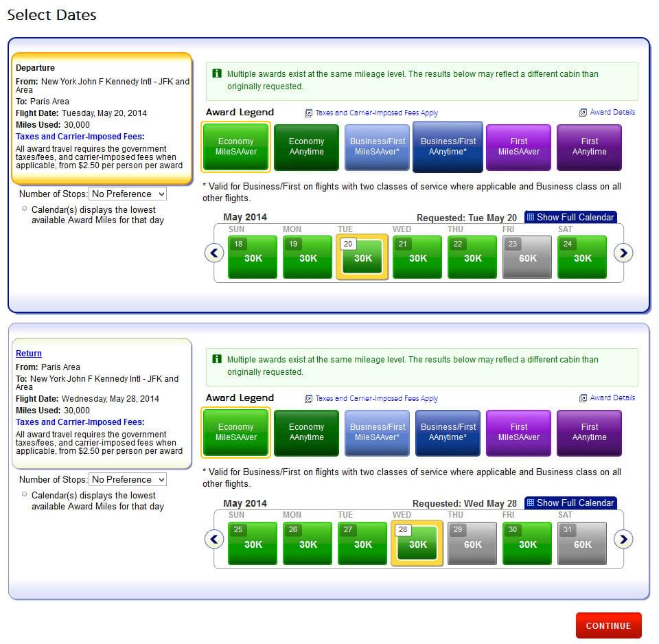Pick Saturday May 24 departure date
The height and width of the screenshot is (644, 659).
click(582, 257)
